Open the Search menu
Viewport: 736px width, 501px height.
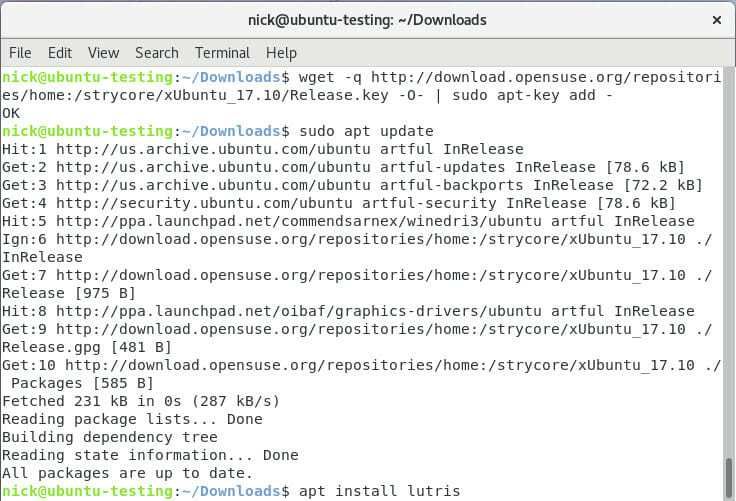[x=157, y=53]
